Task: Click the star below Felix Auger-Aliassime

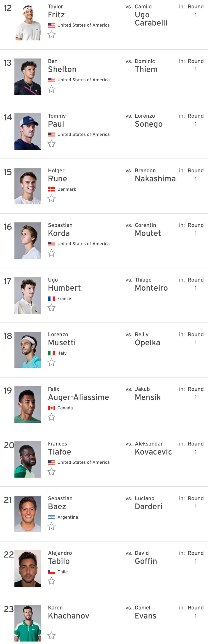Action: [x=51, y=417]
